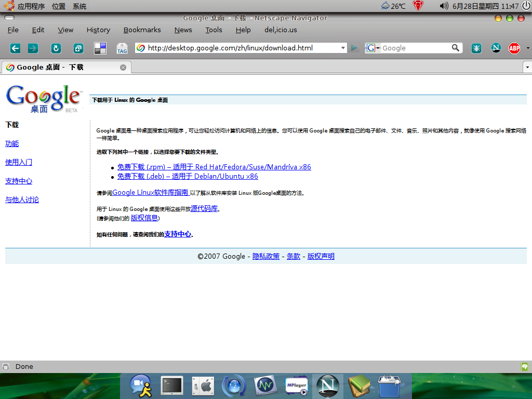Click the green Go arrow beside the address bar
The width and height of the screenshot is (532, 399).
(x=354, y=48)
